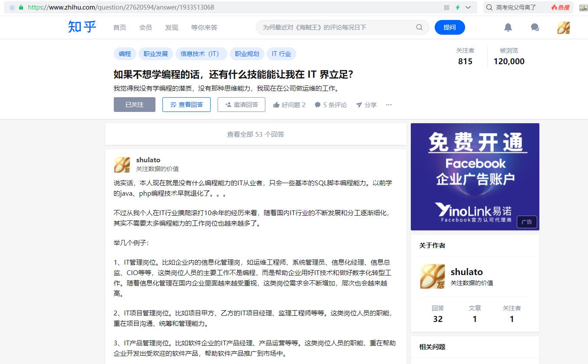Open the Facebook 免费开通 advertisement banner
The image size is (588, 364).
coord(475,177)
